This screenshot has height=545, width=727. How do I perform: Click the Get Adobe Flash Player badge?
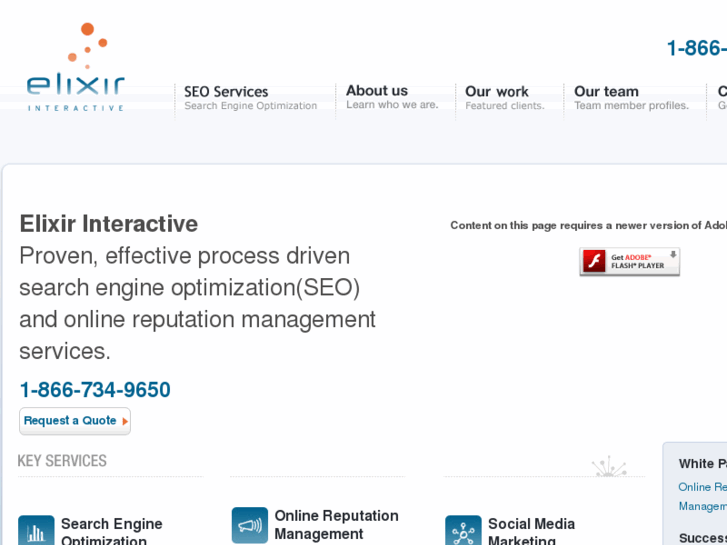tap(629, 262)
